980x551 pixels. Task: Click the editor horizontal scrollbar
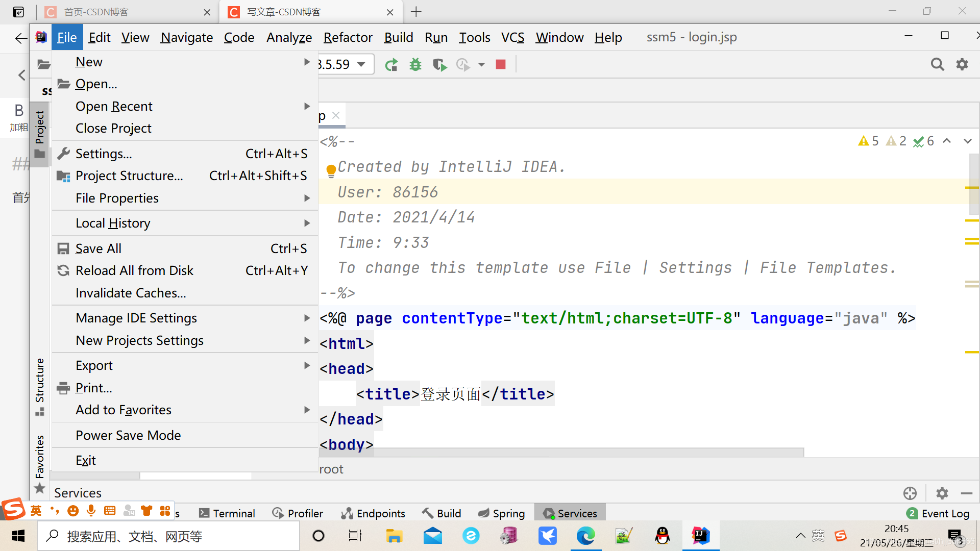click(561, 453)
